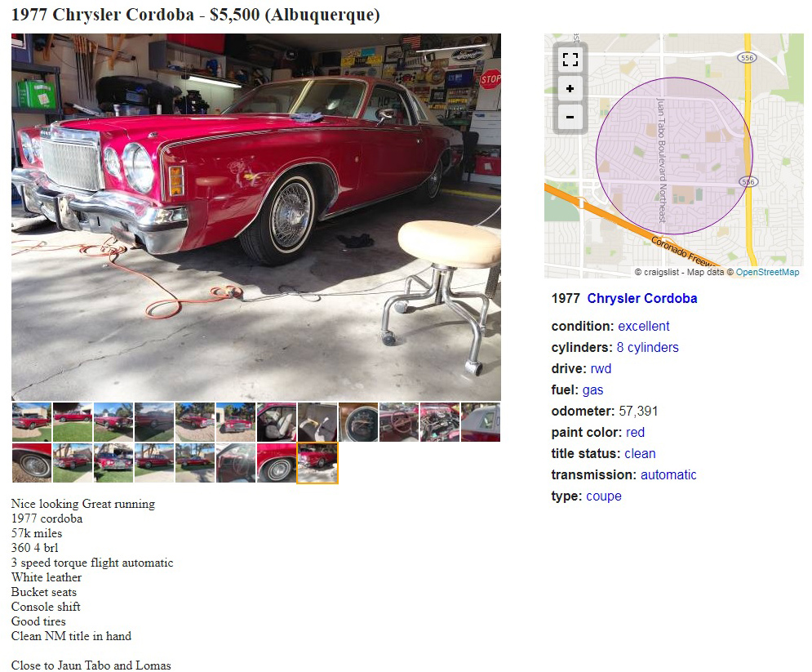Open the gas fuel link
This screenshot has height=672, width=812.
(x=592, y=390)
